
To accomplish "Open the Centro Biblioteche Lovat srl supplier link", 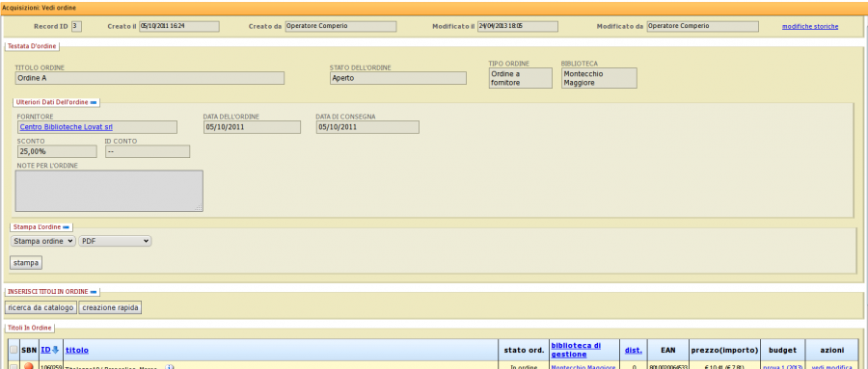I will [x=67, y=127].
